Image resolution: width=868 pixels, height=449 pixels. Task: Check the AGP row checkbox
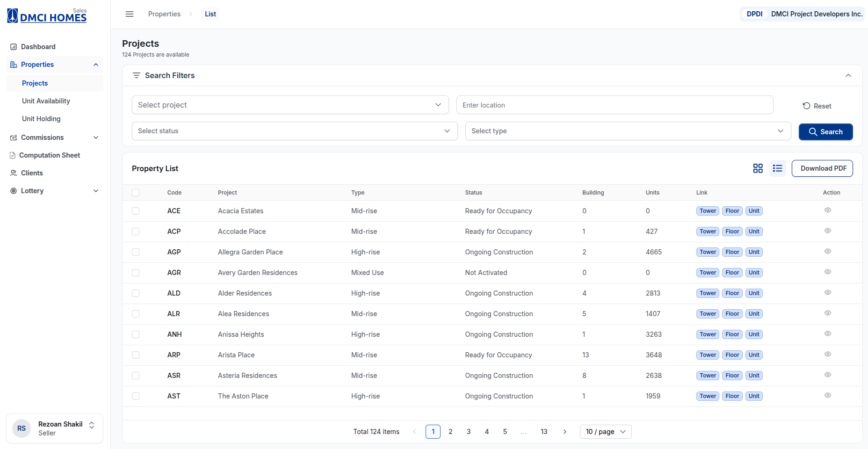coord(136,252)
